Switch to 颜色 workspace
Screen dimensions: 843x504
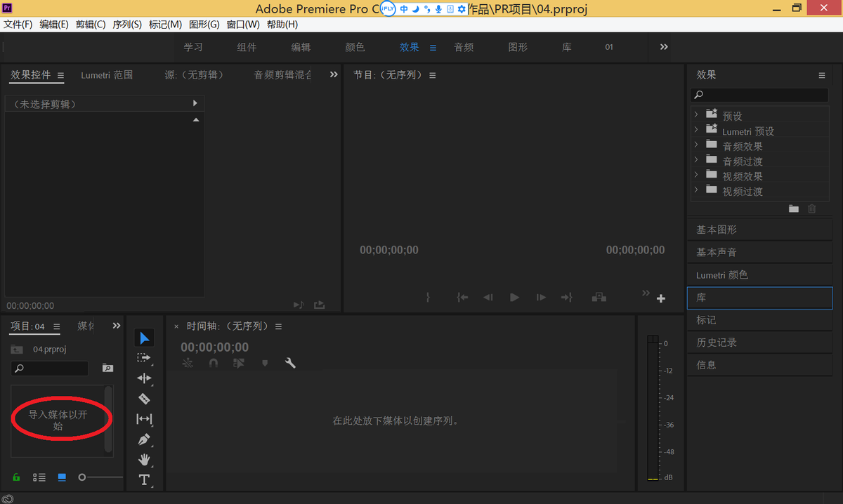(355, 47)
